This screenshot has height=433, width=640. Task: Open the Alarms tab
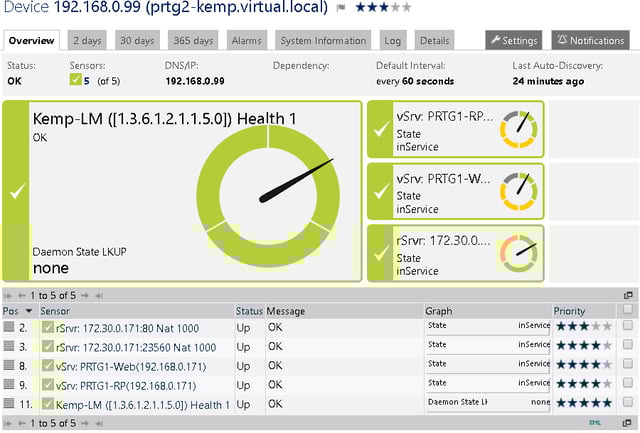point(247,40)
